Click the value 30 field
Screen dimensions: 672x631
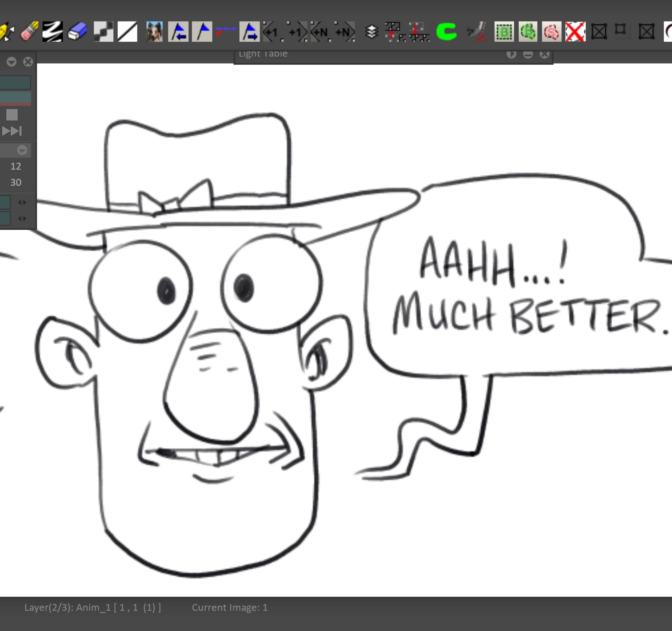(16, 183)
